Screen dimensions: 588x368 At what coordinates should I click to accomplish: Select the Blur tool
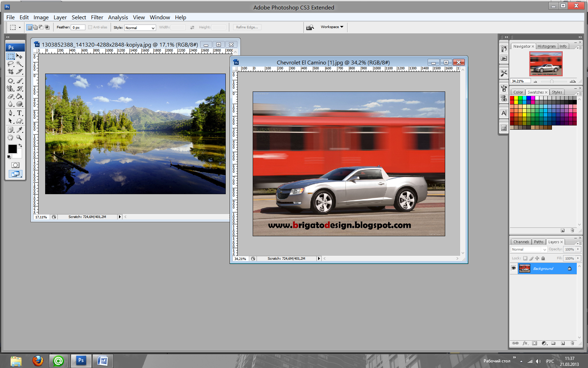click(11, 104)
